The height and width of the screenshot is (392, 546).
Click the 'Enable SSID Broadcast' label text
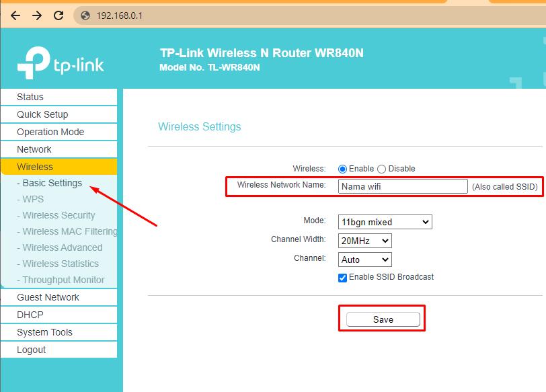coord(391,277)
